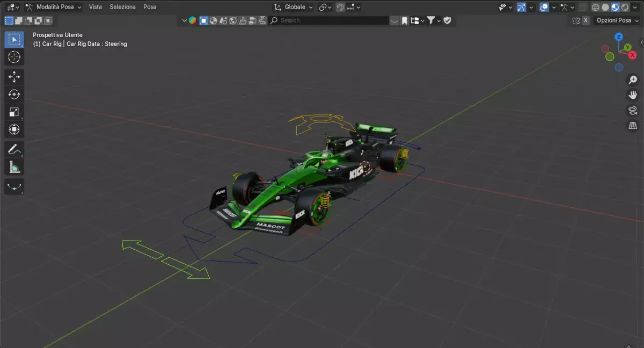644x348 pixels.
Task: Switch perspective/orthographic grid icon
Action: point(633,126)
